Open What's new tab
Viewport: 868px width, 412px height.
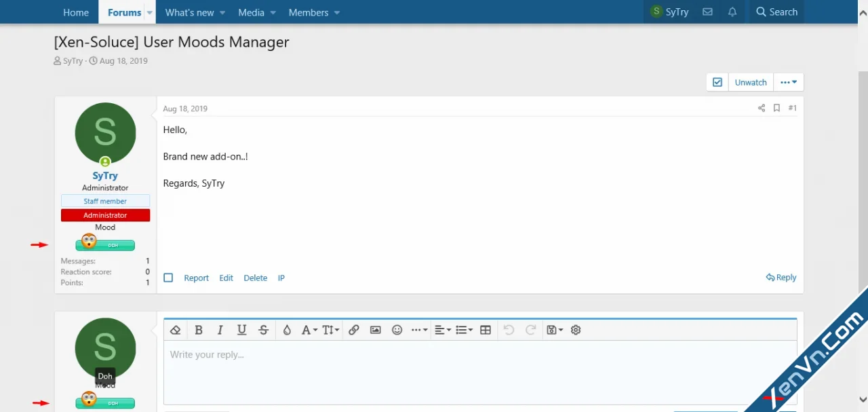click(189, 12)
